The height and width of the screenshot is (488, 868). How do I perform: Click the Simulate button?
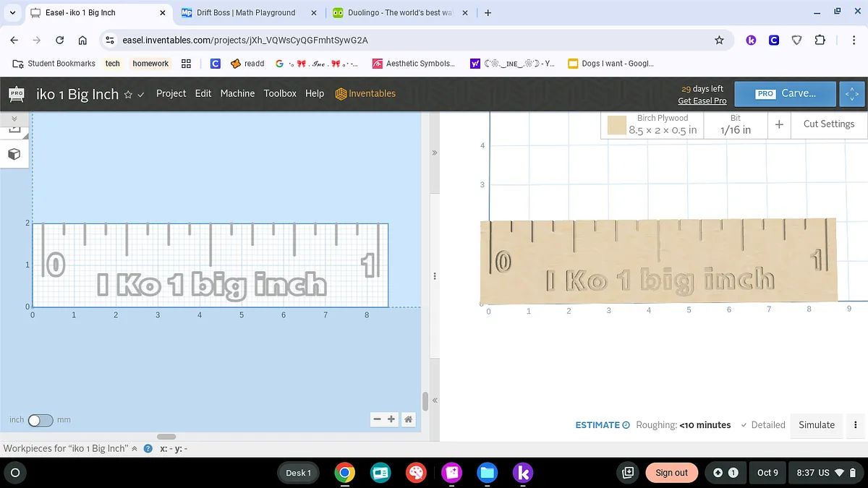tap(816, 425)
